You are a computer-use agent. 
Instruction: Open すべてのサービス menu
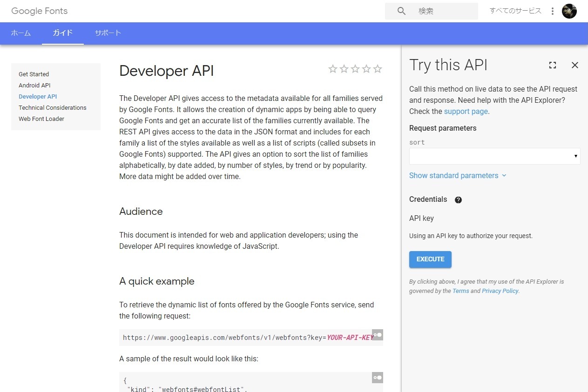click(x=515, y=11)
